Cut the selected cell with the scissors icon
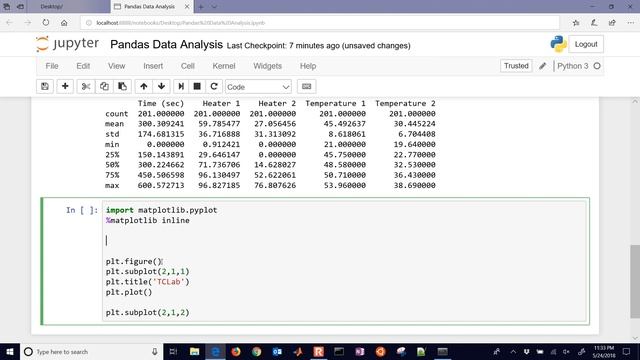 pyautogui.click(x=86, y=87)
